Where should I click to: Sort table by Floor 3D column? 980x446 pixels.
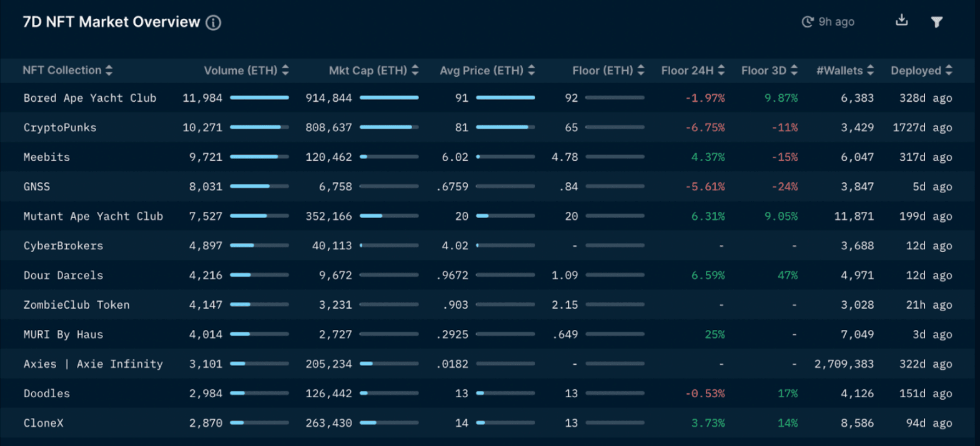[x=794, y=71]
